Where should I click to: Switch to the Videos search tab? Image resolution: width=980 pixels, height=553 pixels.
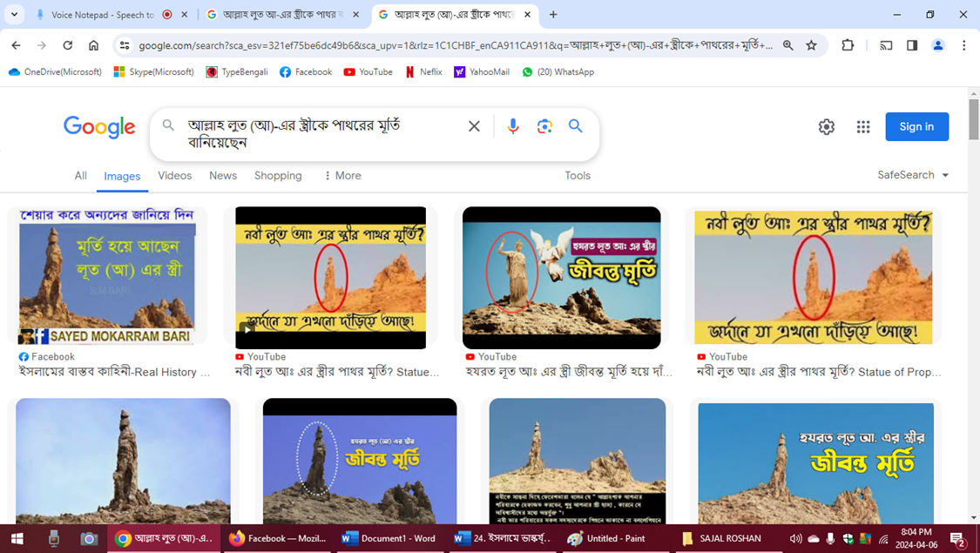click(x=174, y=175)
